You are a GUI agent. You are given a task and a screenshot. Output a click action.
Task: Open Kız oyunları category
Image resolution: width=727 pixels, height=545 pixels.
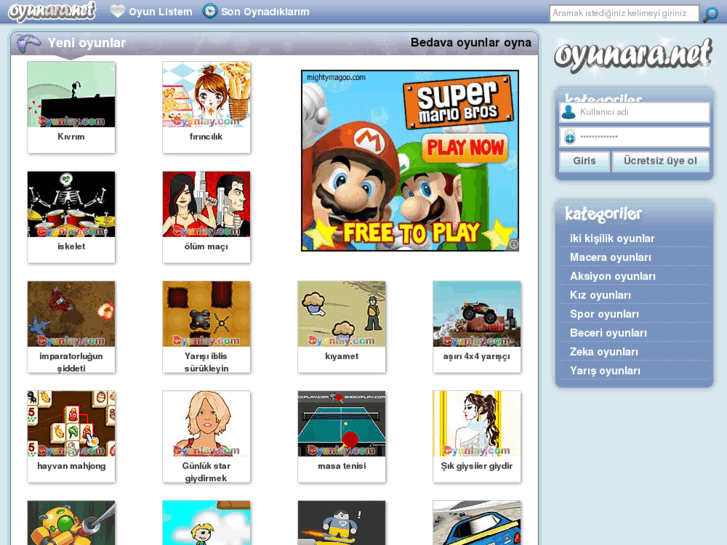click(600, 295)
